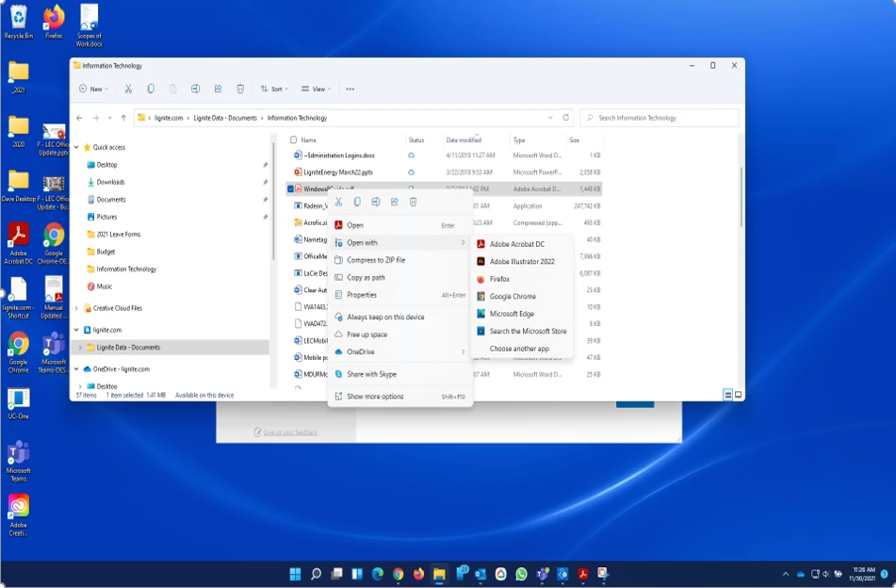896x588 pixels.
Task: Expand Creative Cloud Files tree node
Action: [x=76, y=308]
